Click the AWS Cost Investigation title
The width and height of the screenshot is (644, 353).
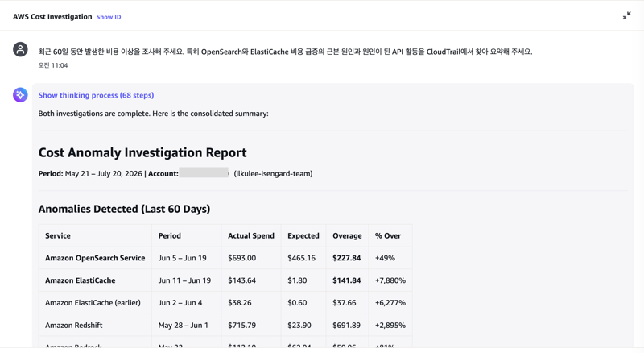click(52, 16)
